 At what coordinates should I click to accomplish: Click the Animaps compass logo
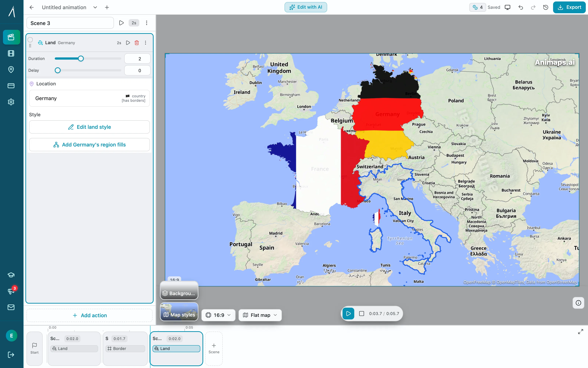click(12, 12)
